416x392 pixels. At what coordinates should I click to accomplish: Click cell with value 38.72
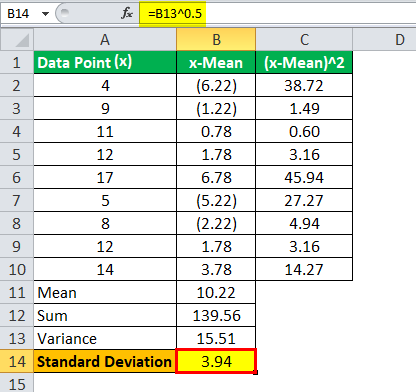coord(304,85)
